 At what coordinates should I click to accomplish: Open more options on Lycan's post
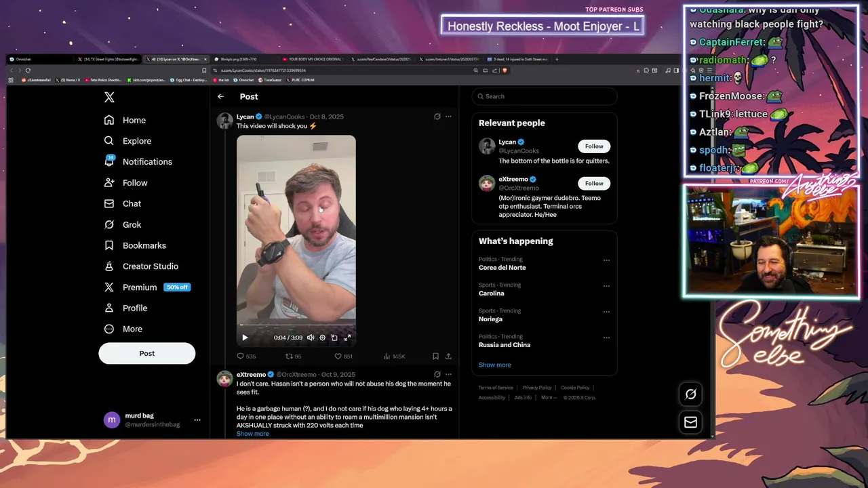coord(448,117)
